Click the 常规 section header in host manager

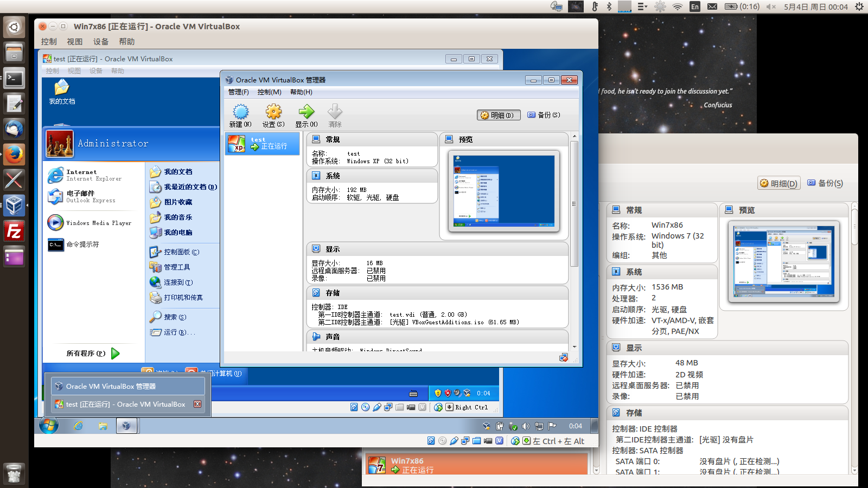[x=662, y=210]
